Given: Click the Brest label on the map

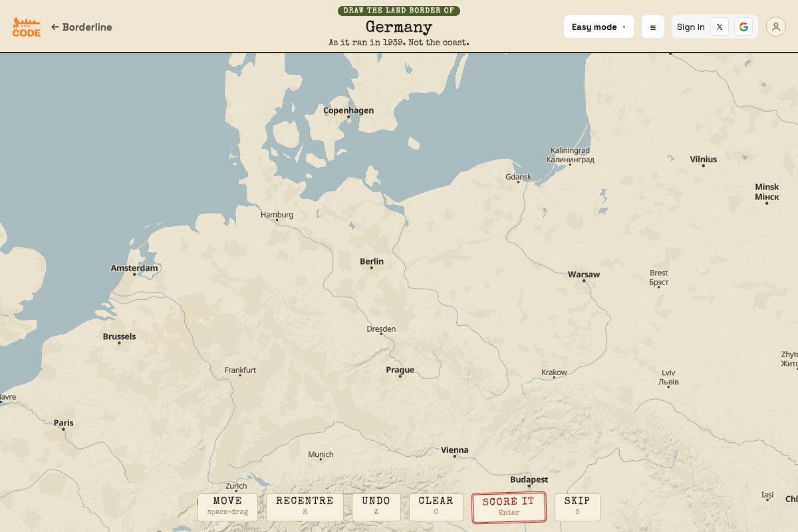Looking at the screenshot, I should (659, 277).
